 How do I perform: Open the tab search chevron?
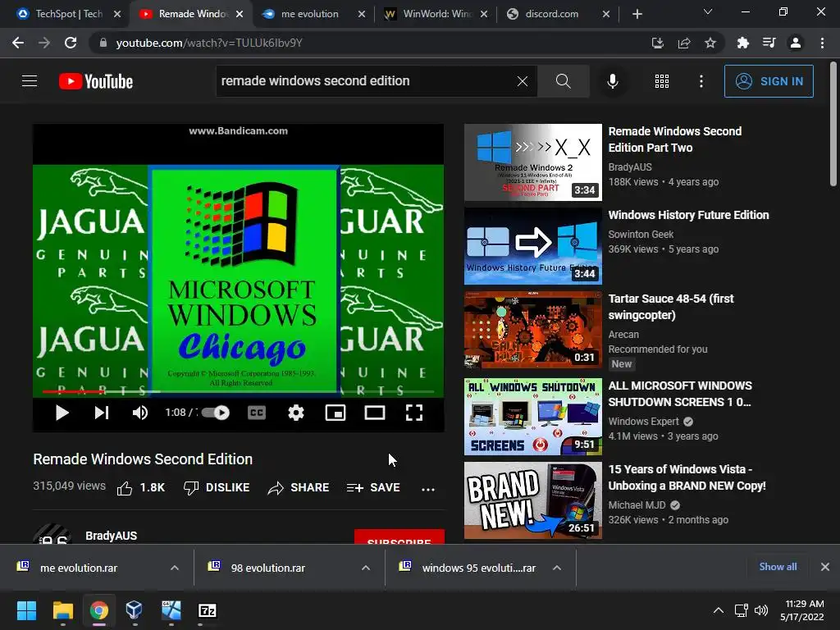pos(708,11)
